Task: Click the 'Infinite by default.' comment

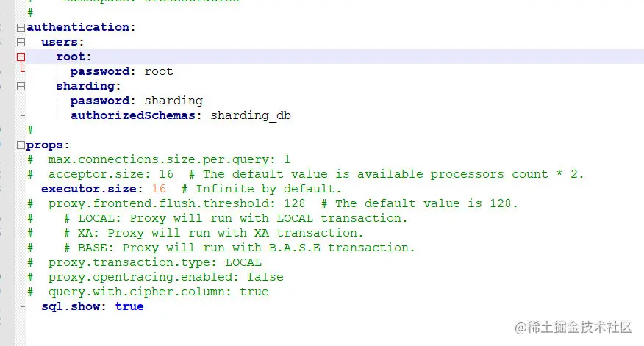Action: pos(262,190)
